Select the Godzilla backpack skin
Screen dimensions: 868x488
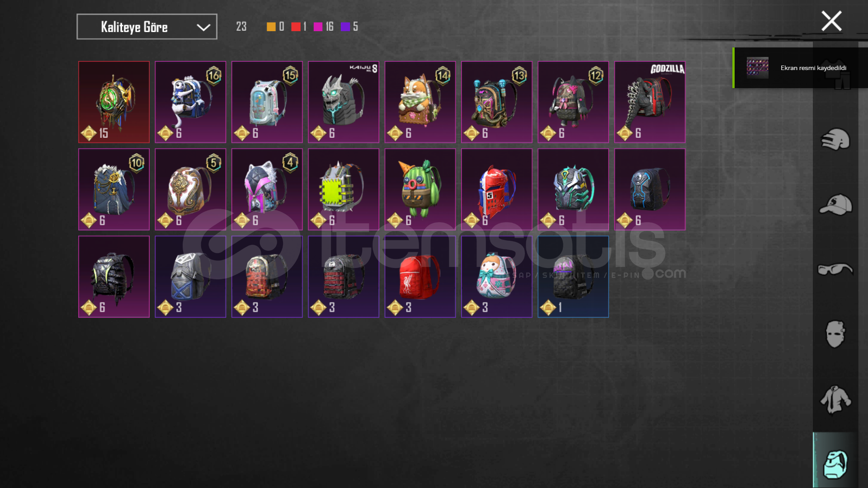pos(650,102)
